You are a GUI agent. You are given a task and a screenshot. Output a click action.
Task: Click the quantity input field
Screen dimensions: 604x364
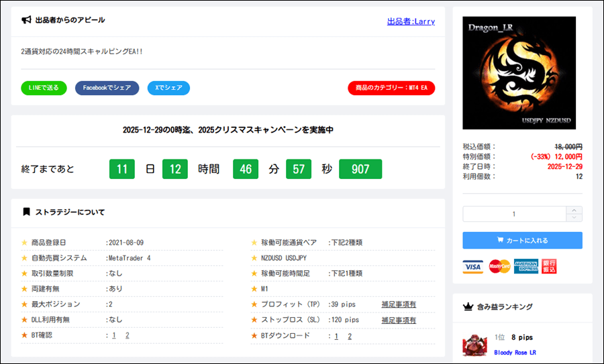(514, 214)
